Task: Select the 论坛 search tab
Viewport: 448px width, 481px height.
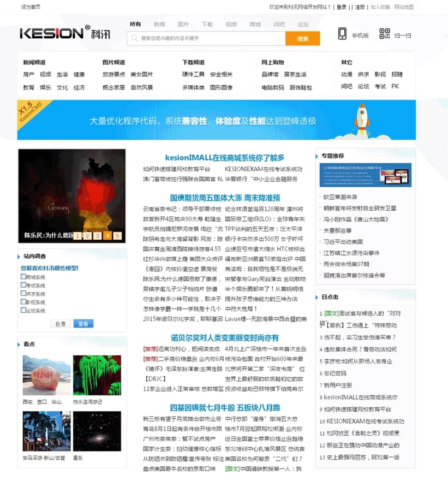Action: click(303, 24)
